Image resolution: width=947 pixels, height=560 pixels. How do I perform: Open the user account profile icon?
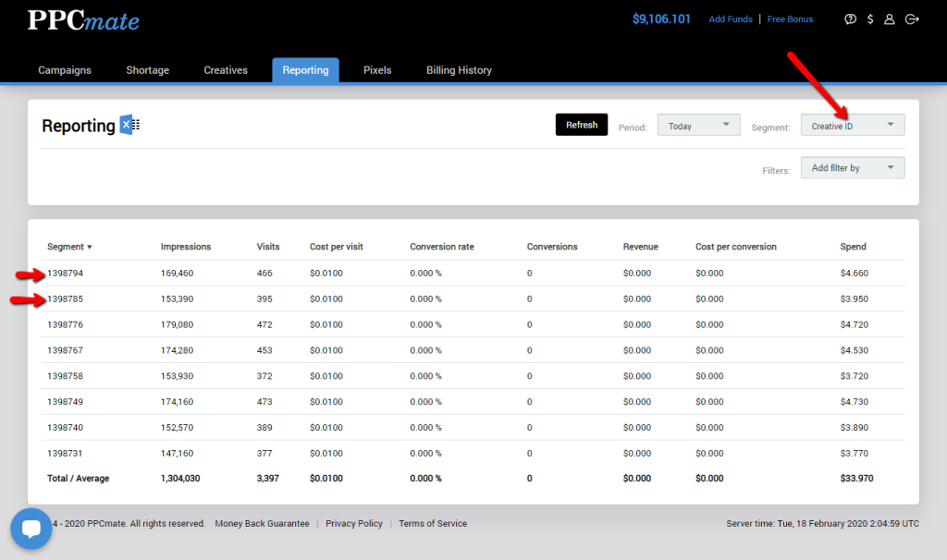click(890, 19)
